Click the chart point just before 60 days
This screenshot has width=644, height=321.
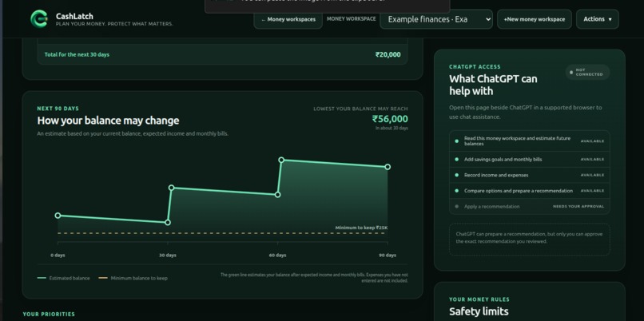click(x=277, y=195)
